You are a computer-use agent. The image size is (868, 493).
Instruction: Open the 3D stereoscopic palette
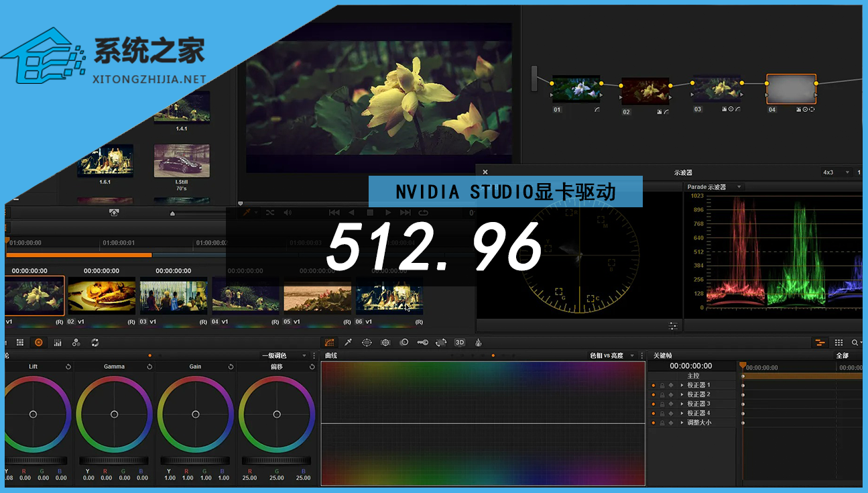point(460,342)
